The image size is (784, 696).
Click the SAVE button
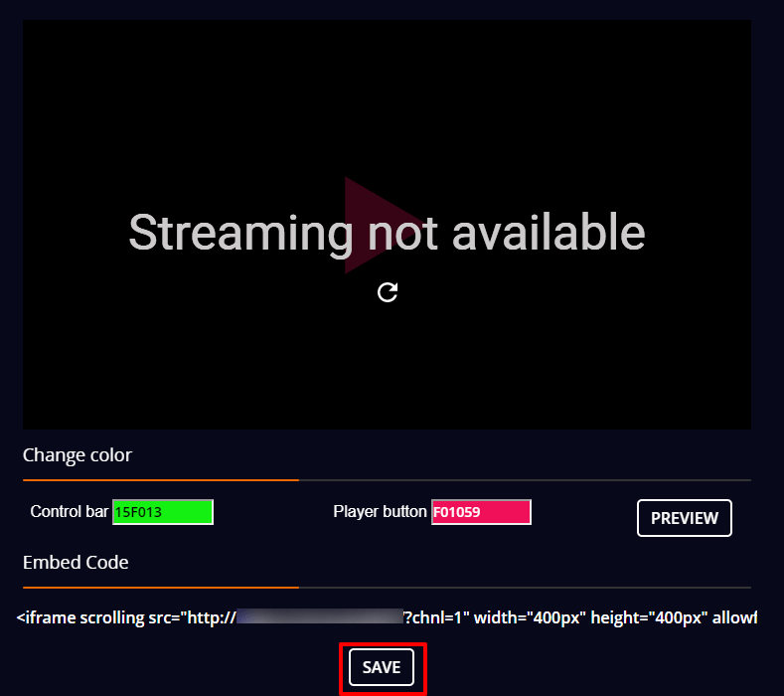tap(382, 667)
